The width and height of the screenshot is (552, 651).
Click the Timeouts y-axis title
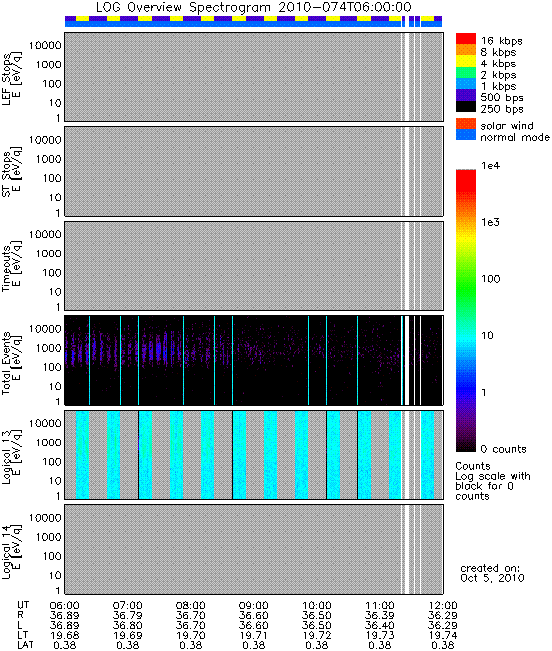[11, 267]
